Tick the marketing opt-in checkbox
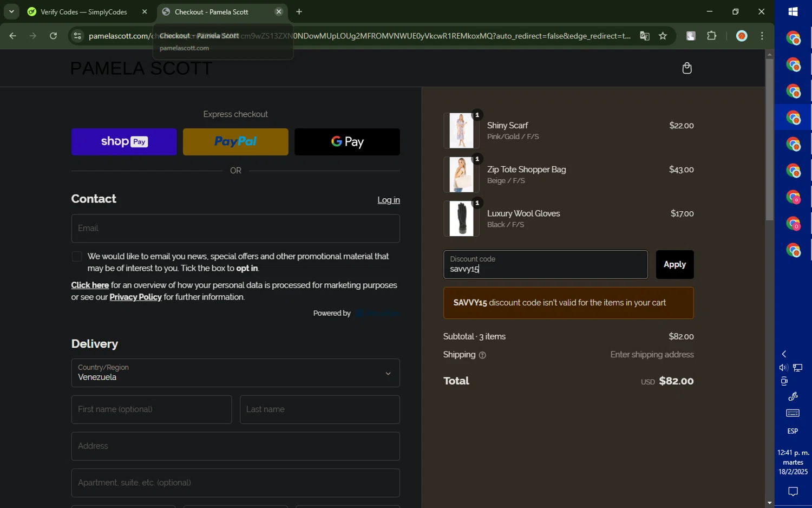This screenshot has height=508, width=812. [77, 257]
